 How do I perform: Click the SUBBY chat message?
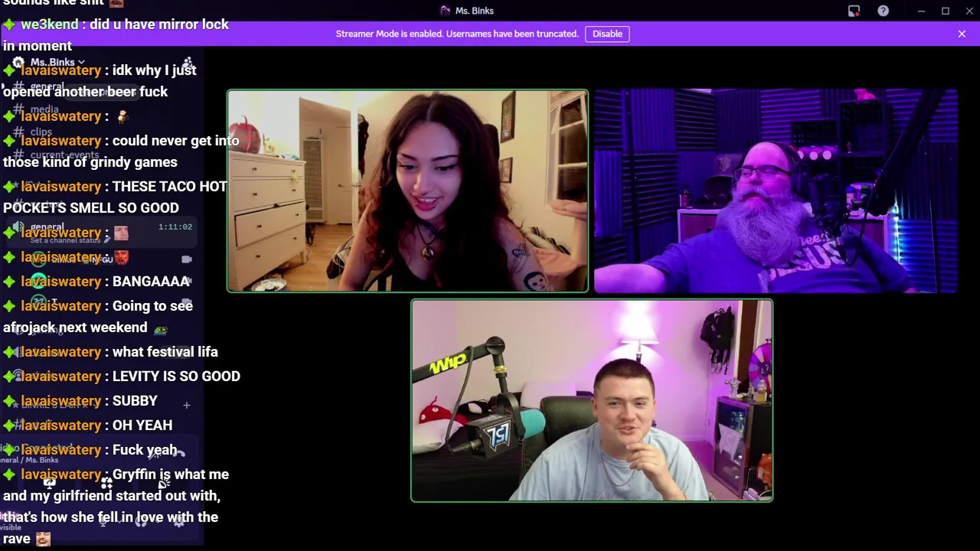135,401
